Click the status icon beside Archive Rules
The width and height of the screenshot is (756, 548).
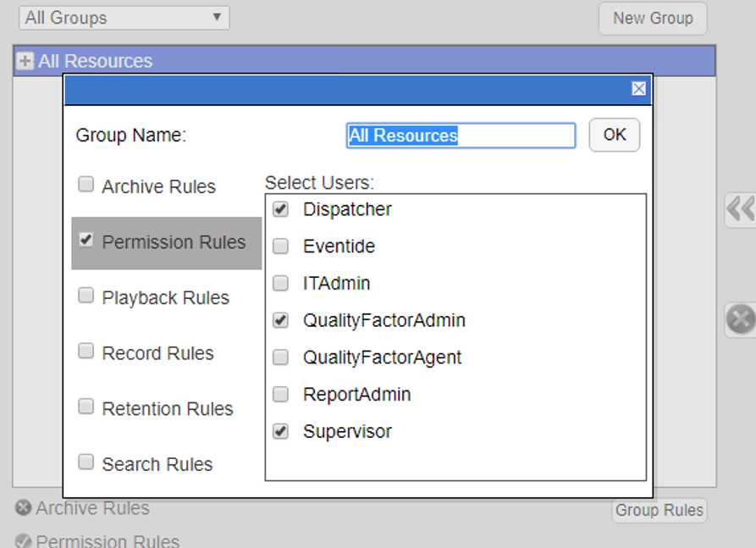click(x=22, y=508)
